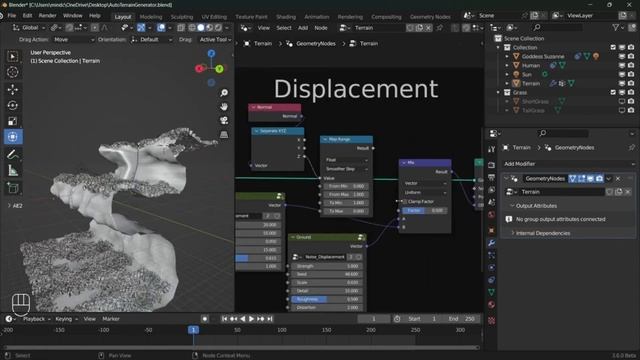Open the Playback dropdown in timeline
This screenshot has width=640, height=360.
[x=36, y=319]
